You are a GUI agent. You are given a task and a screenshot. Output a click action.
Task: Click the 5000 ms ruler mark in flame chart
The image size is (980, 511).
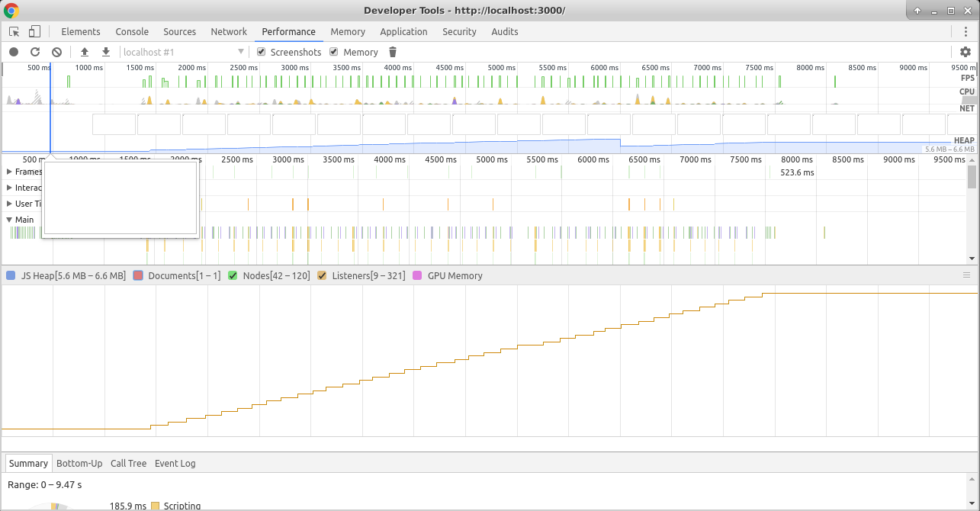[490, 159]
